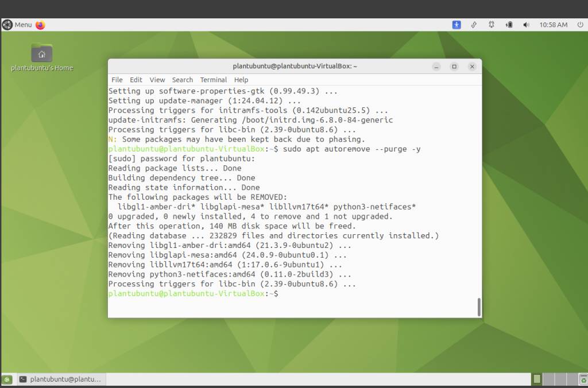Click the 10:58 AM clock
Viewport: 588px width, 388px height.
(x=553, y=25)
